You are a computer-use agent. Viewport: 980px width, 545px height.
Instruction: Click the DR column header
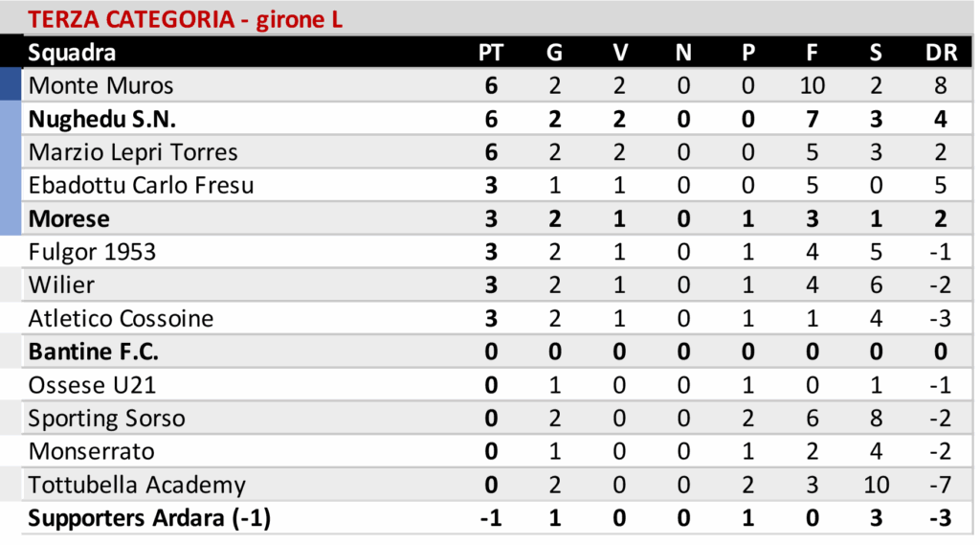point(942,53)
